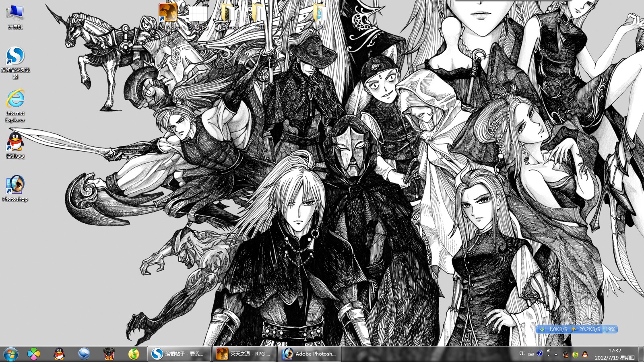Select the 分格.jpg file on the desktop
This screenshot has height=362, width=644.
[x=198, y=17]
